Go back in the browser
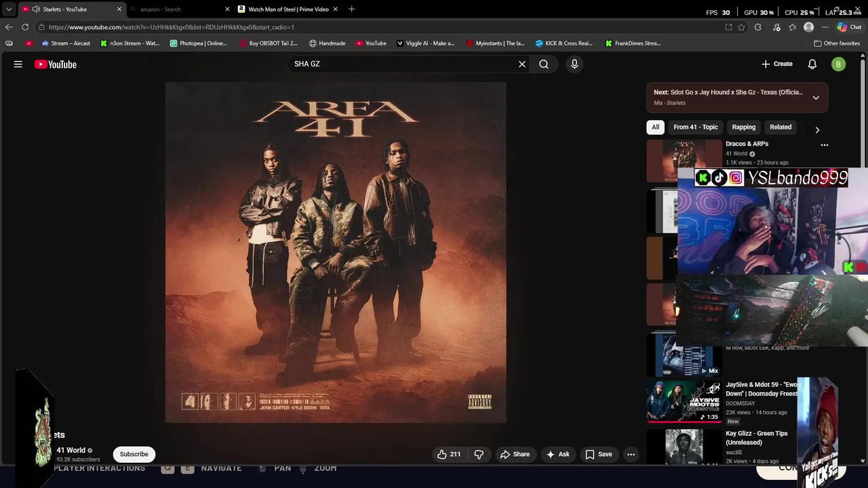The width and height of the screenshot is (868, 488). pos(8,27)
